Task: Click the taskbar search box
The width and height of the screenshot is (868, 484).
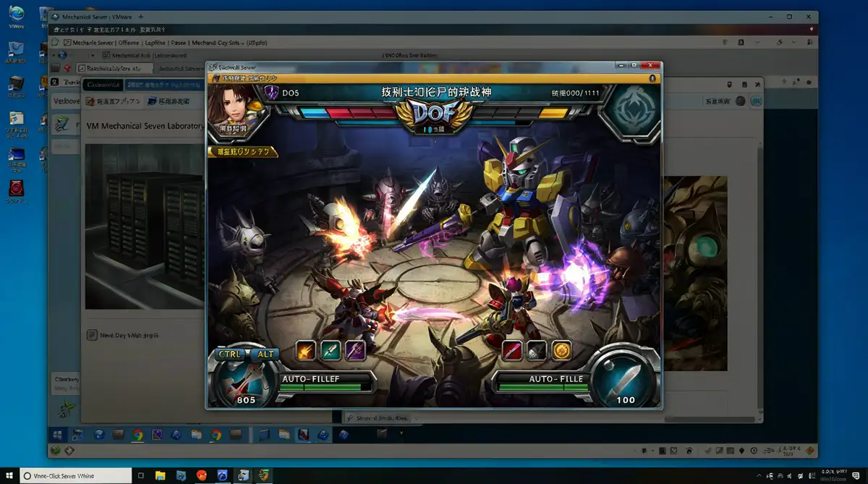Action: (x=75, y=475)
